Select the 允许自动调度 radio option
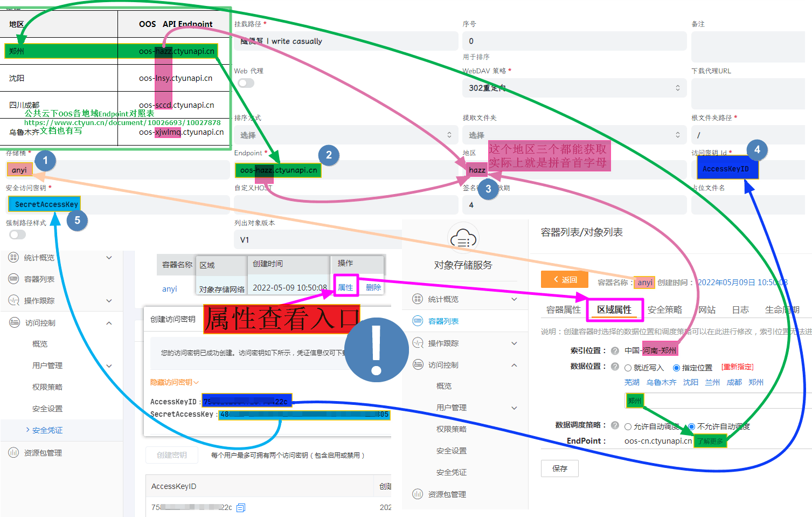The image size is (812, 517). [628, 427]
